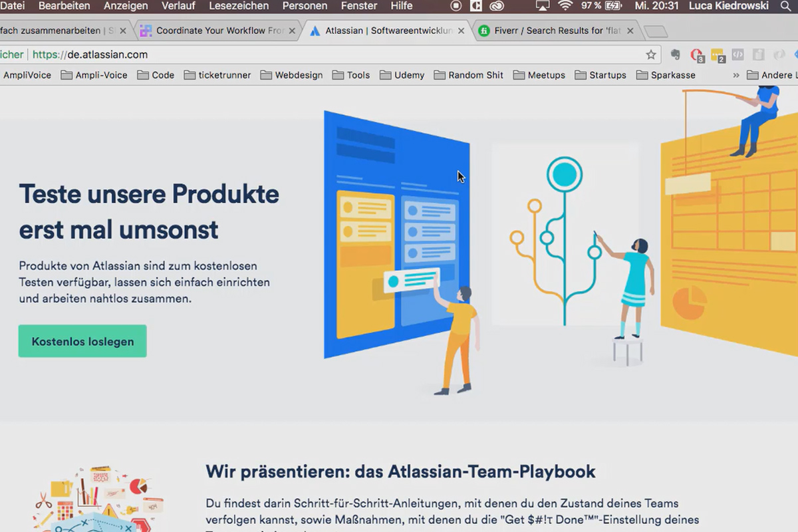Open Spotlight search in the menu bar

tap(787, 6)
